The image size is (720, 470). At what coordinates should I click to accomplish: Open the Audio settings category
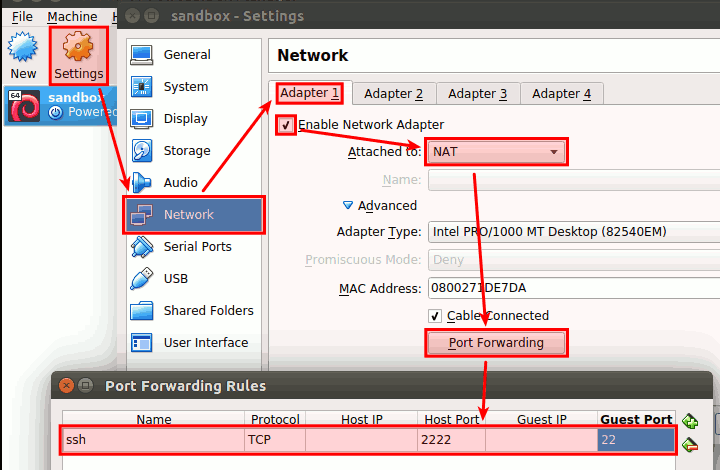193,183
